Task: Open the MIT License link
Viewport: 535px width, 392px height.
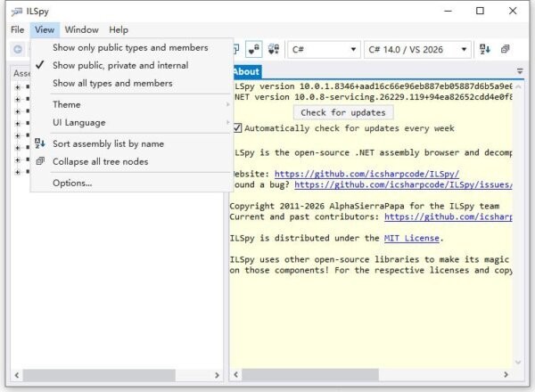Action: [x=411, y=238]
